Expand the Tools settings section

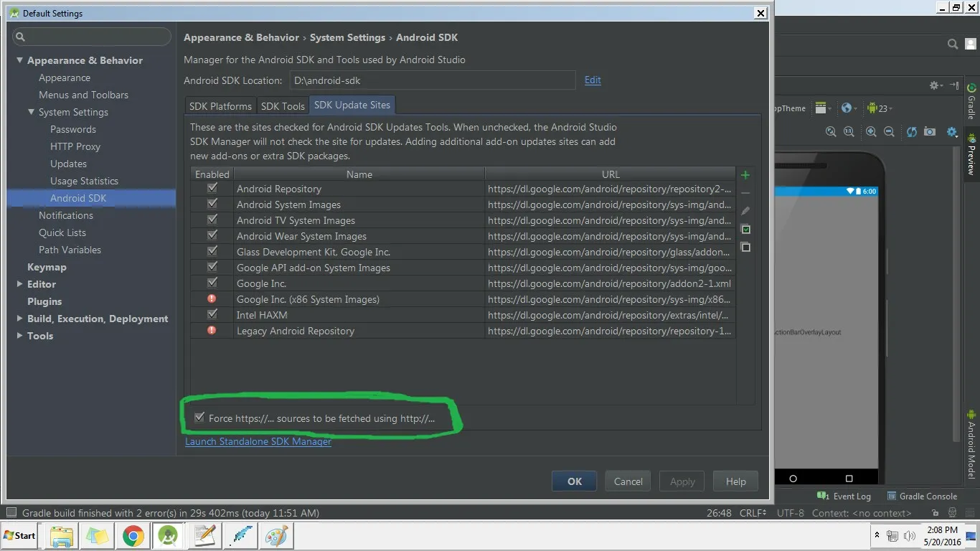[x=20, y=336]
